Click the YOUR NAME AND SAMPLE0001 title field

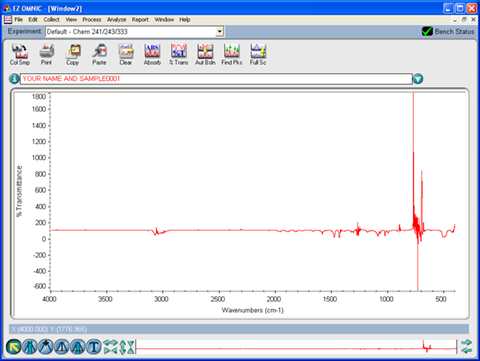pos(216,79)
